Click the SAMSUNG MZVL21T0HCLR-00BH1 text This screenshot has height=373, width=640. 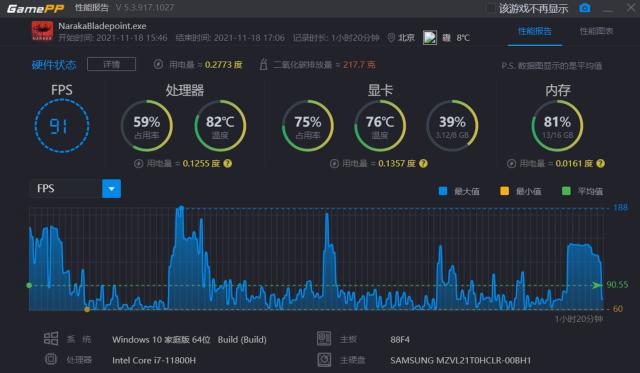coord(460,360)
